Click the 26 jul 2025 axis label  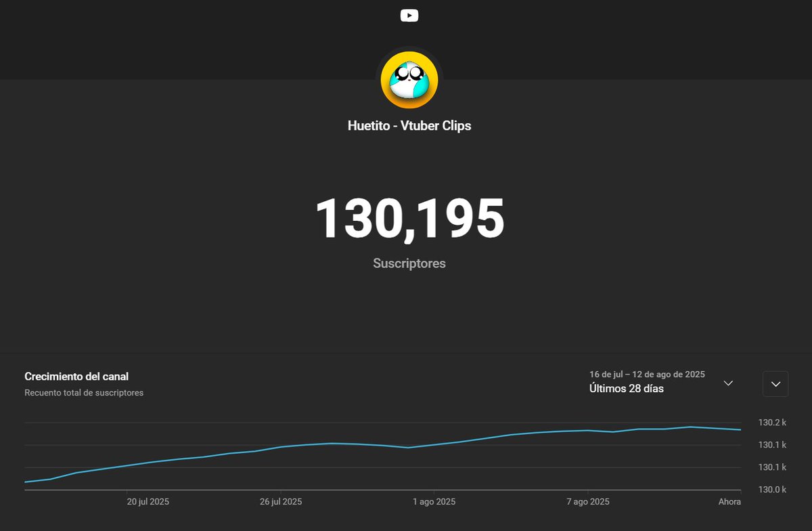pyautogui.click(x=281, y=502)
